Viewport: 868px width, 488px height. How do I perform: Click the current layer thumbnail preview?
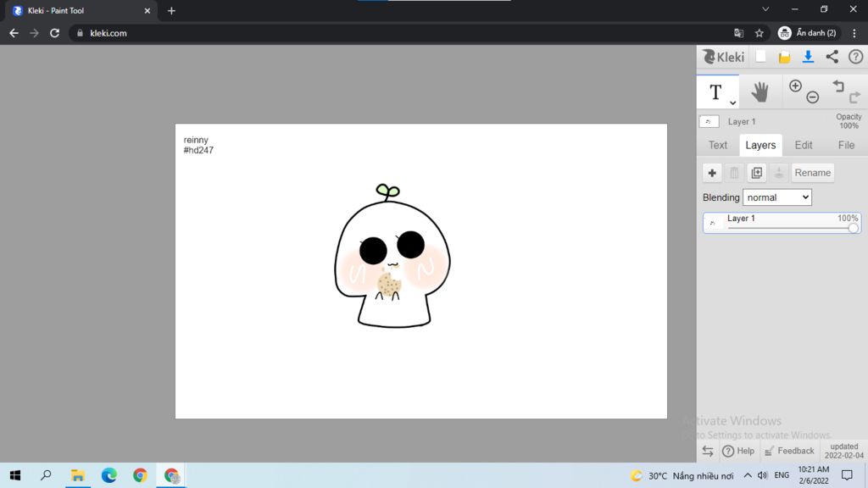[x=709, y=121]
